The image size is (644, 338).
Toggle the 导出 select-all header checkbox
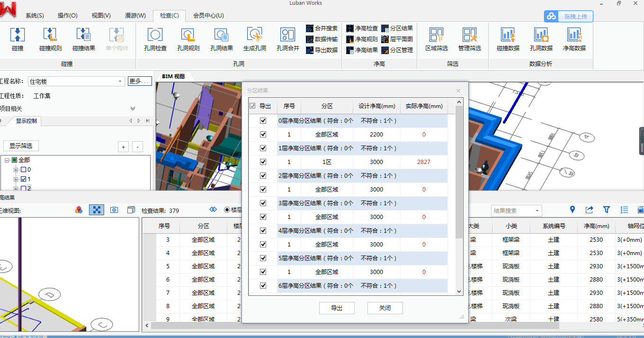pos(252,106)
